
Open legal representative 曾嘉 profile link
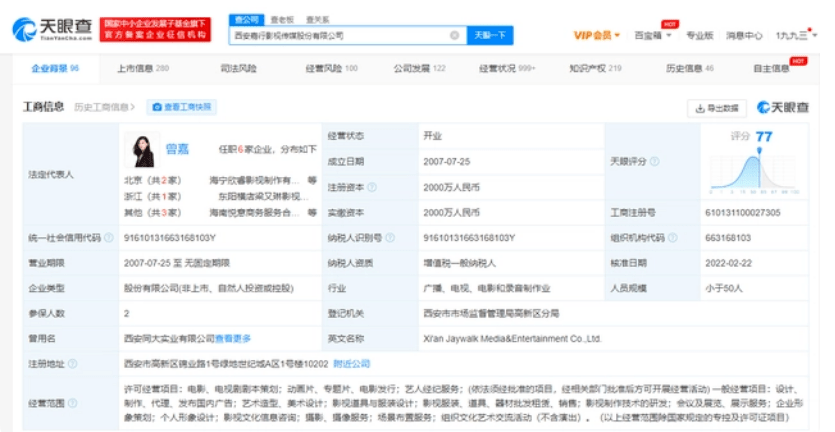coord(177,149)
